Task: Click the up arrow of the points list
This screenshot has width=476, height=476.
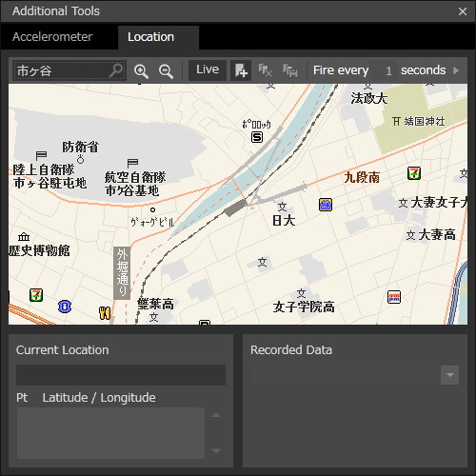Action: pos(216,415)
